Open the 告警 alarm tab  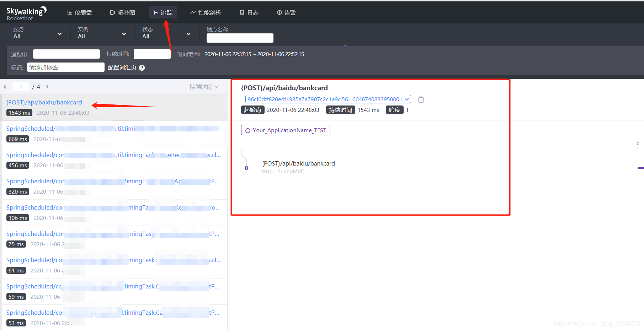pos(287,12)
